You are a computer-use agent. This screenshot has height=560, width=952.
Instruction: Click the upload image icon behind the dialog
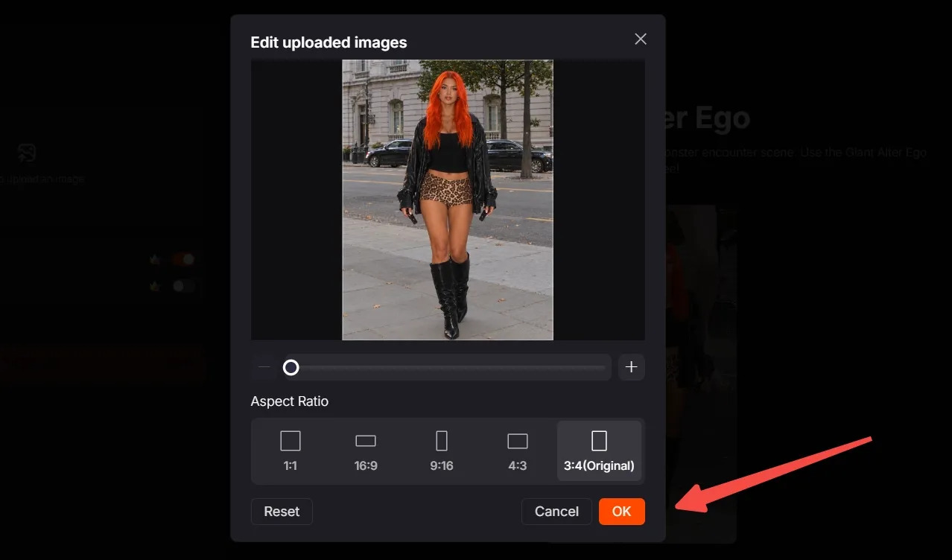coord(27,153)
